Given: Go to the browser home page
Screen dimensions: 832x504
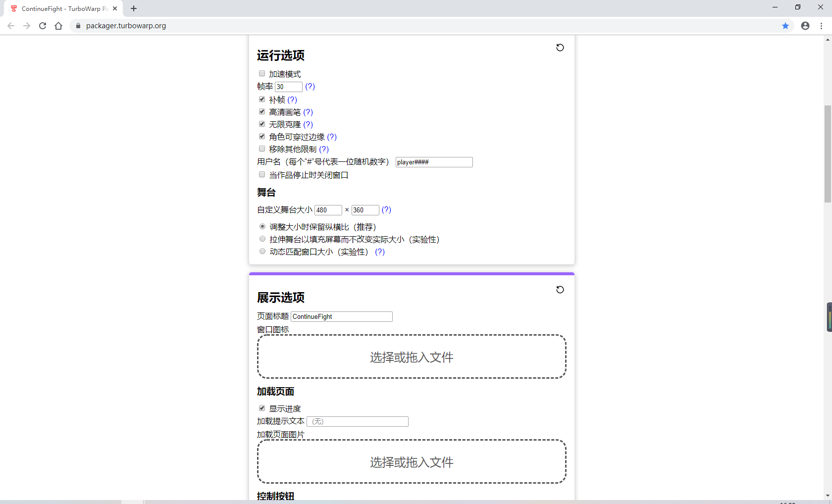Looking at the screenshot, I should click(x=58, y=26).
